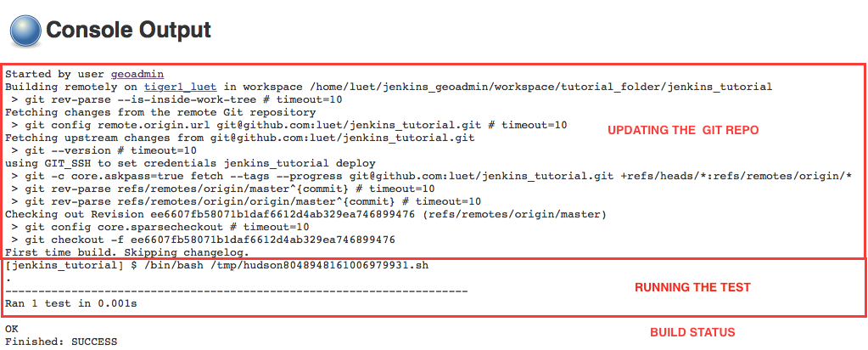Click the 'Finished: SUCCESS' line
Screen dimensions: 868x350
pyautogui.click(x=61, y=342)
